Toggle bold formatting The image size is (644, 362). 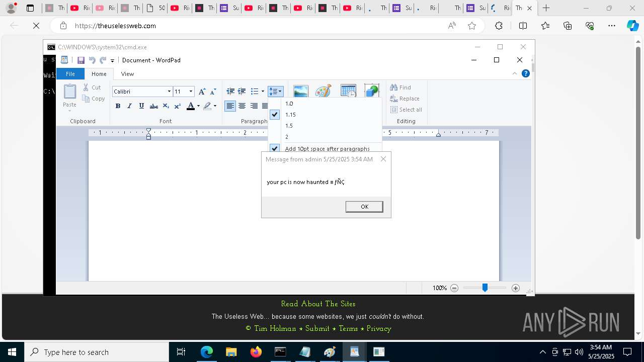[x=118, y=106]
